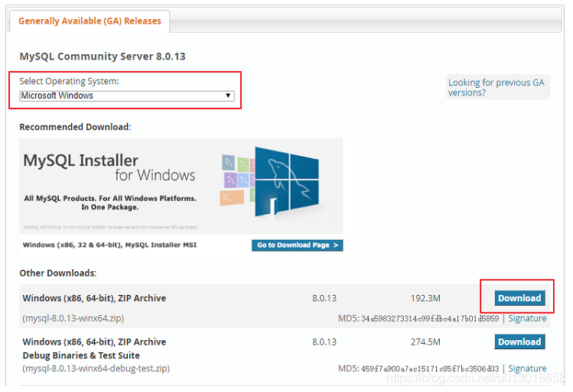Open the Select Operating System dropdown

(127, 96)
